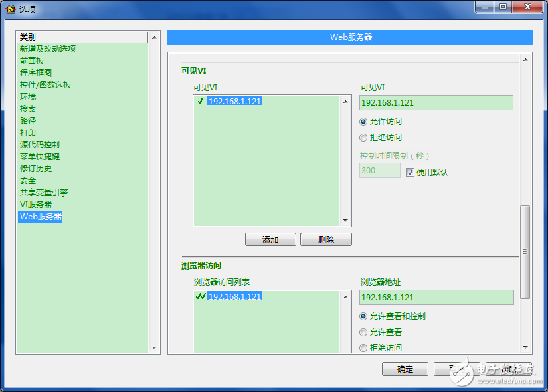Click category list scroll down arrow
Screen dimensions: 548x392
click(x=154, y=348)
